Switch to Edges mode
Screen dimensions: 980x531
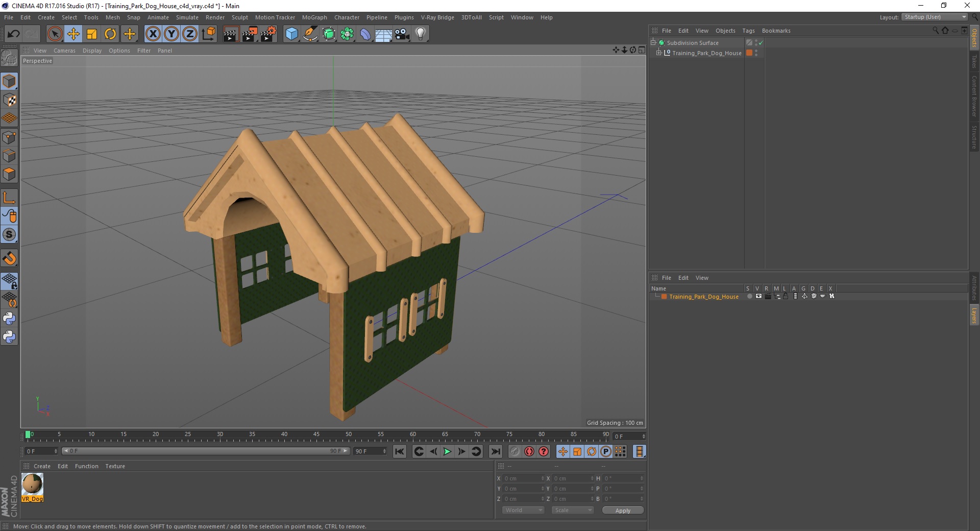pos(9,156)
